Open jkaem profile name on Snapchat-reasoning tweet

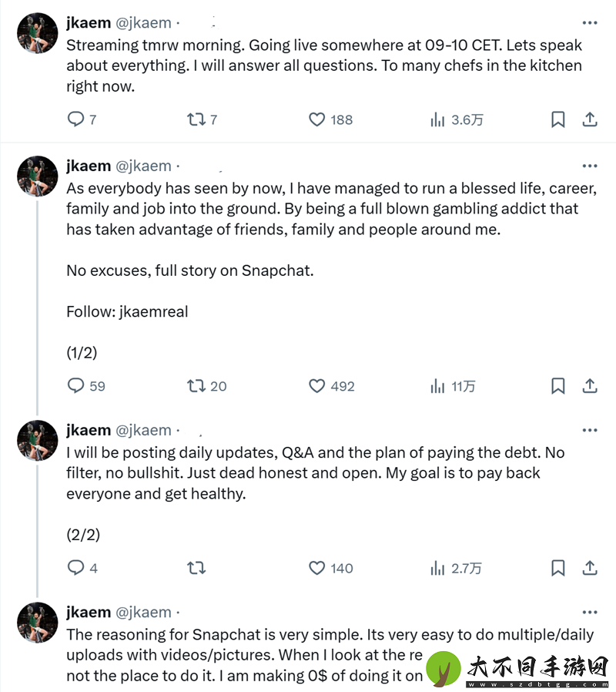(x=89, y=613)
